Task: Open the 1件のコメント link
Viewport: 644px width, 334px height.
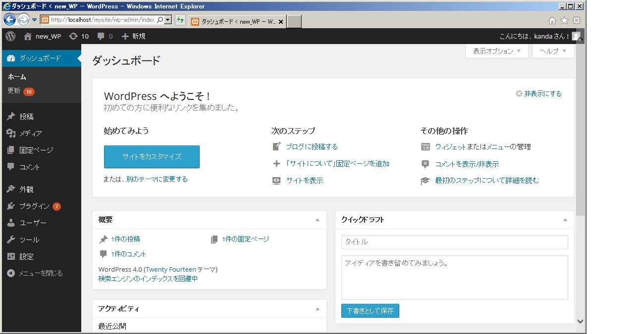Action: pyautogui.click(x=129, y=254)
